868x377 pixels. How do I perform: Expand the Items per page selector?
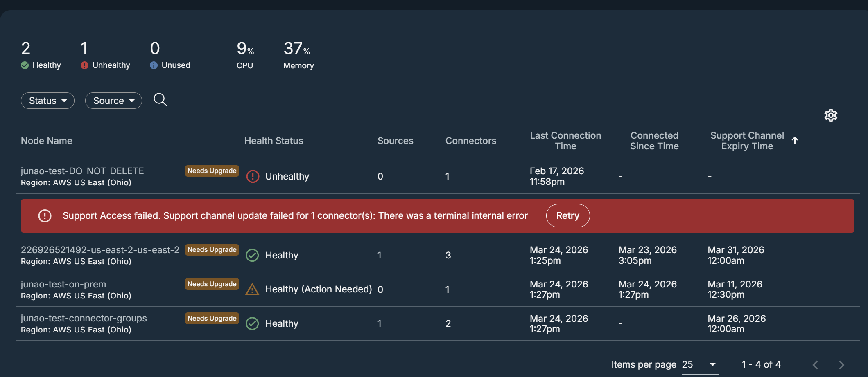pos(712,364)
